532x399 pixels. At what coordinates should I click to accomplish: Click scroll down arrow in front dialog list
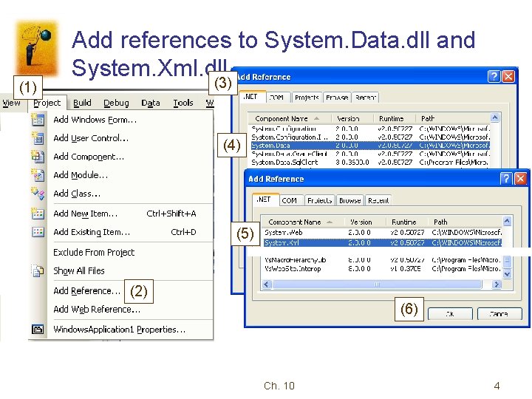507,274
